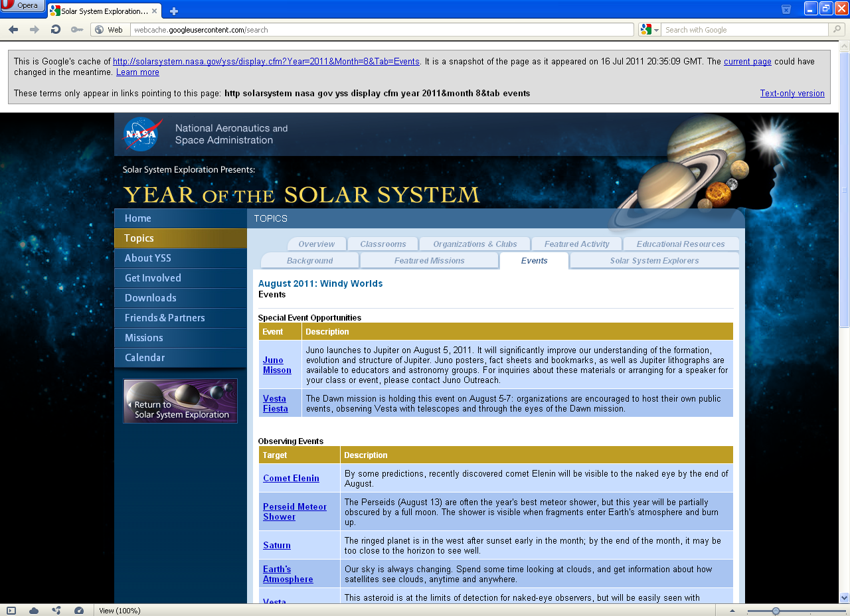The width and height of the screenshot is (850, 616).
Task: Open the Solar System Explorers tab
Action: (x=655, y=261)
